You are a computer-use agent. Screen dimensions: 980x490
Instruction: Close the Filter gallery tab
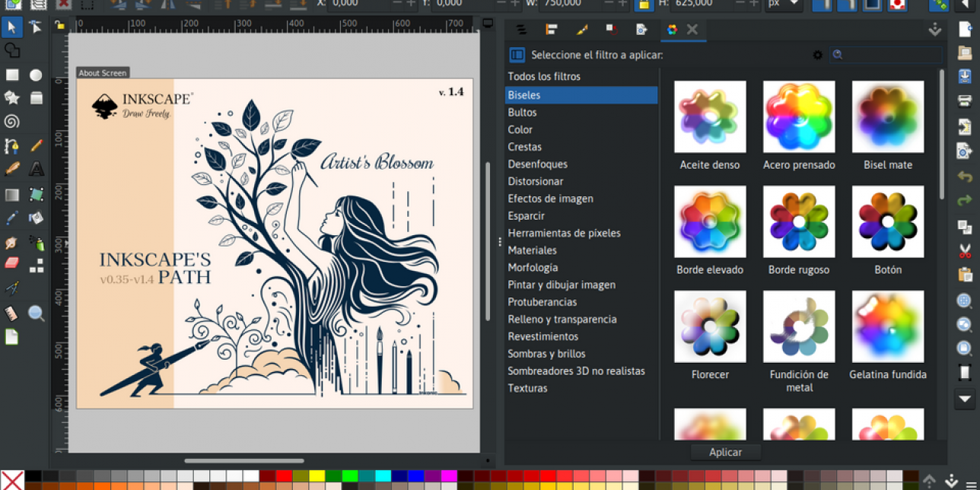692,30
